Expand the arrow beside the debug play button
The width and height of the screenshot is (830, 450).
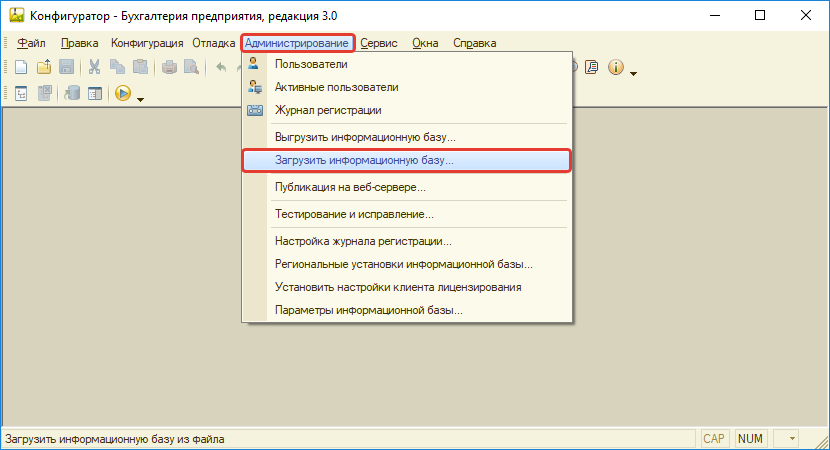point(140,100)
